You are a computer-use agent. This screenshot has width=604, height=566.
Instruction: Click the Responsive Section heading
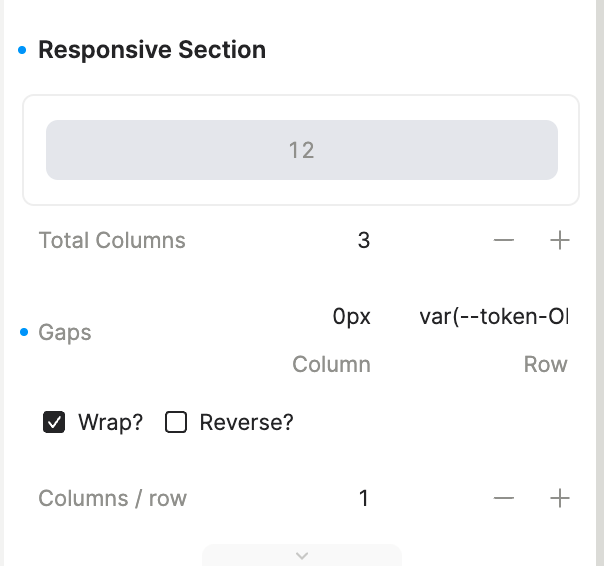(152, 50)
